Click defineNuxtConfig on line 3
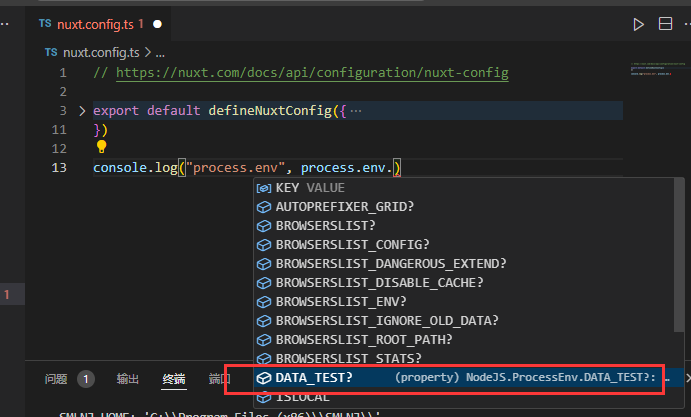This screenshot has height=417, width=691. pyautogui.click(x=270, y=111)
